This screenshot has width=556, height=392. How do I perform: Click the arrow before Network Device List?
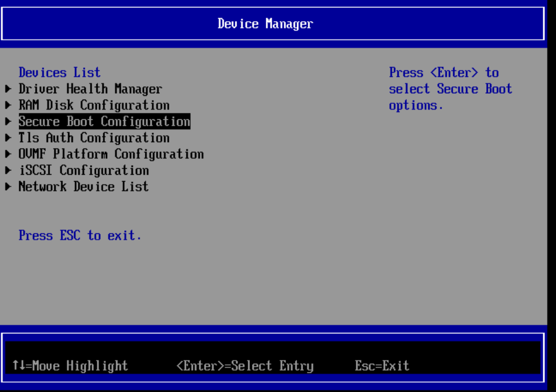(8, 187)
